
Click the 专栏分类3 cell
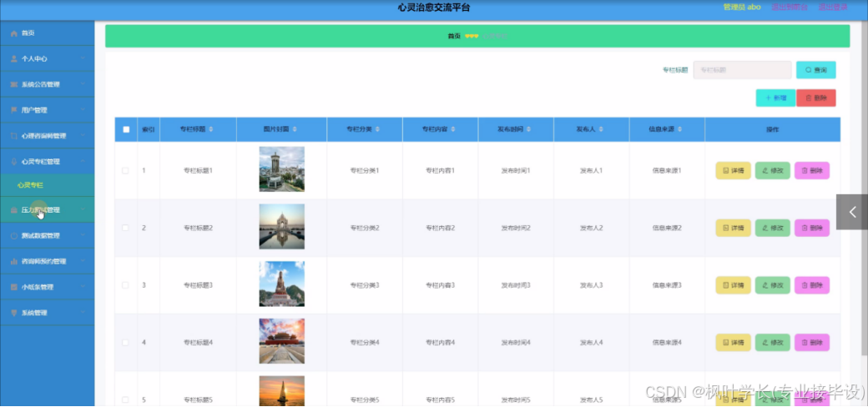(x=365, y=285)
